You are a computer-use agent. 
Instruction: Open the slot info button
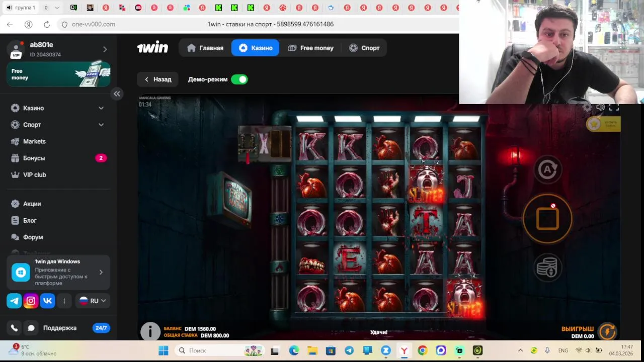150,331
